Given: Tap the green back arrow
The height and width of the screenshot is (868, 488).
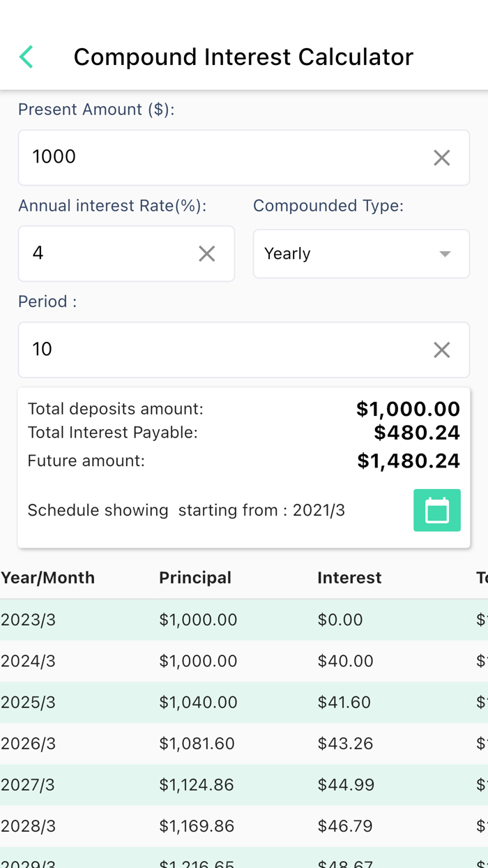Looking at the screenshot, I should pos(26,57).
